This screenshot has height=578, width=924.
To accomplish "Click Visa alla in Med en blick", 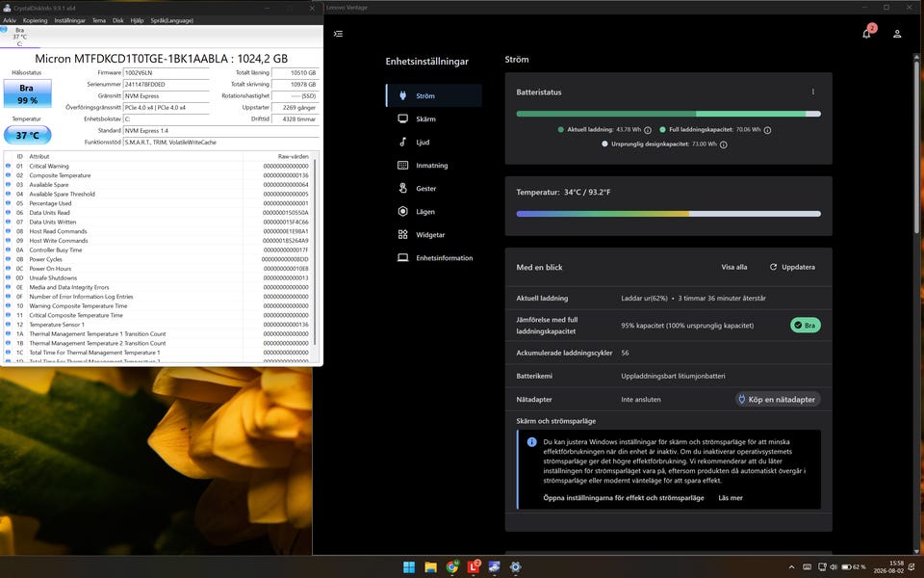I will (734, 267).
